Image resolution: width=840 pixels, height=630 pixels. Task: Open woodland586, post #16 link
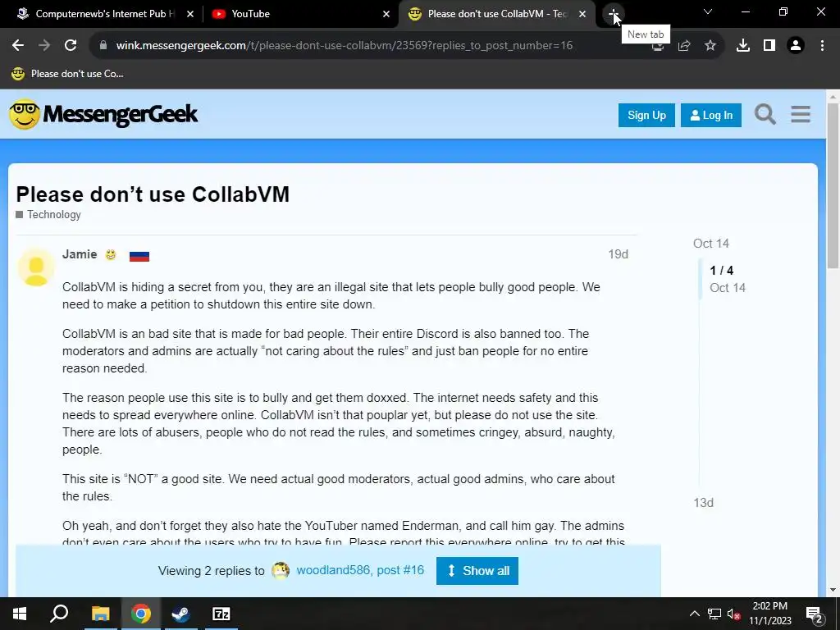(x=360, y=571)
